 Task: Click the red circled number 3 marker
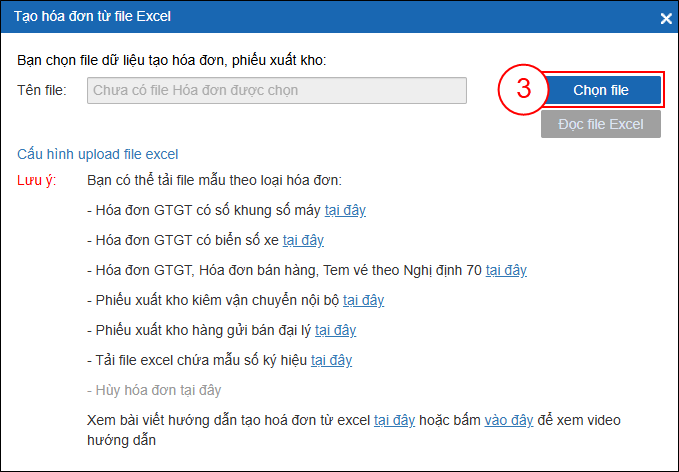click(522, 90)
